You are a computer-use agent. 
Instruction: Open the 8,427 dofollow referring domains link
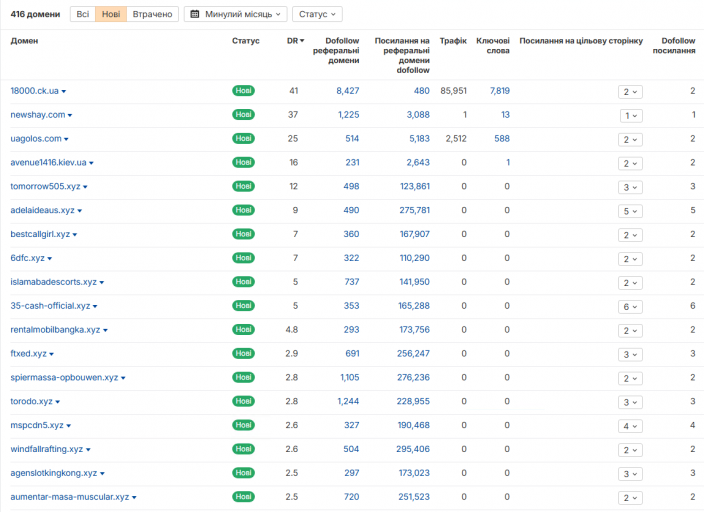348,91
